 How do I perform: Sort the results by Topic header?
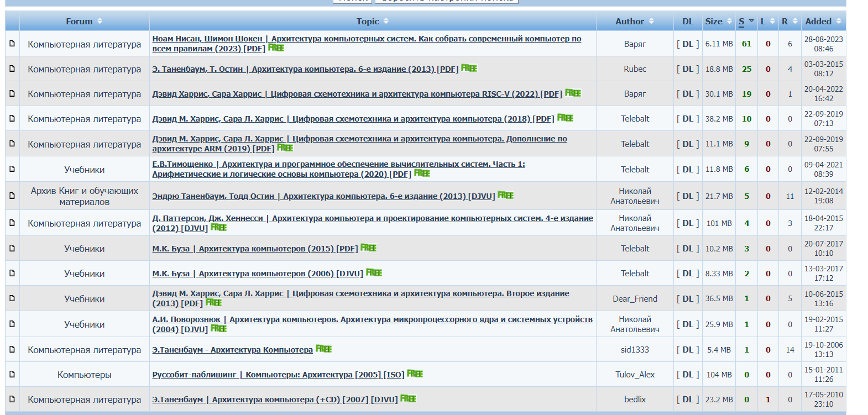click(373, 21)
